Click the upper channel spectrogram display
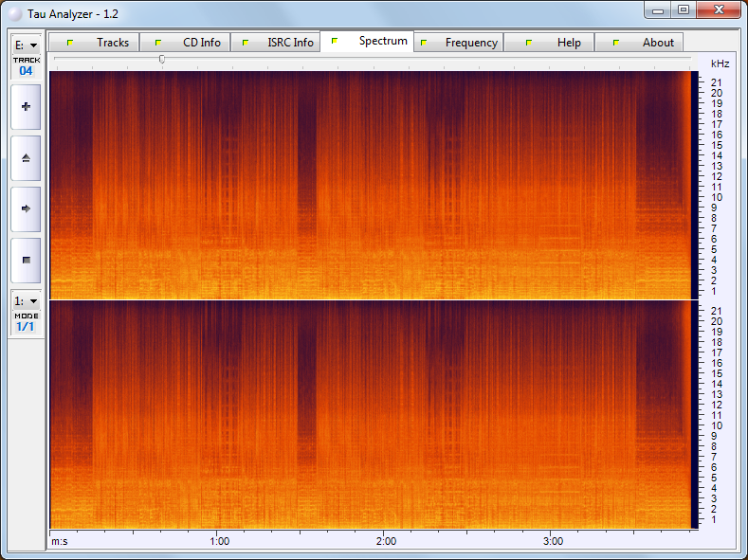 click(x=370, y=185)
